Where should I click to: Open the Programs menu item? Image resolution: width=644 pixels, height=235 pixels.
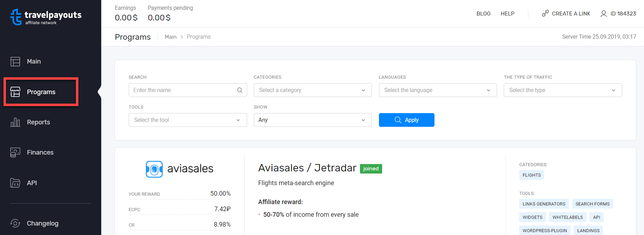[41, 92]
